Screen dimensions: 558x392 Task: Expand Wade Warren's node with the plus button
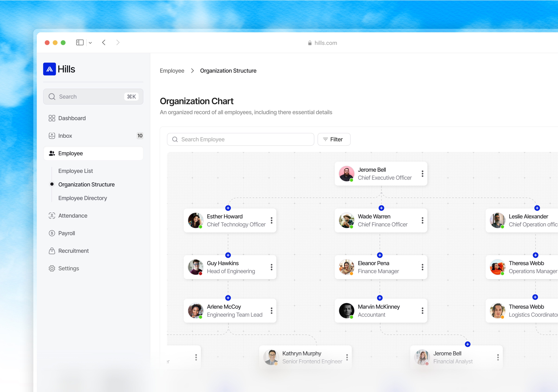pyautogui.click(x=381, y=208)
